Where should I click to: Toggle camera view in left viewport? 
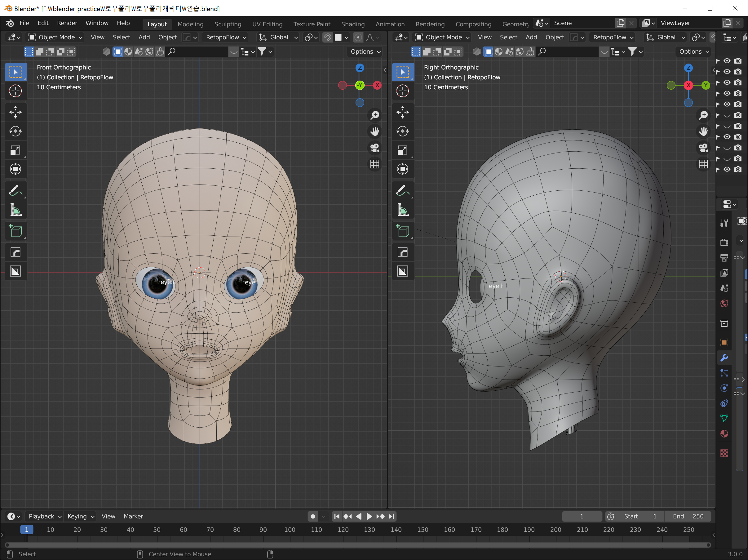point(375,148)
